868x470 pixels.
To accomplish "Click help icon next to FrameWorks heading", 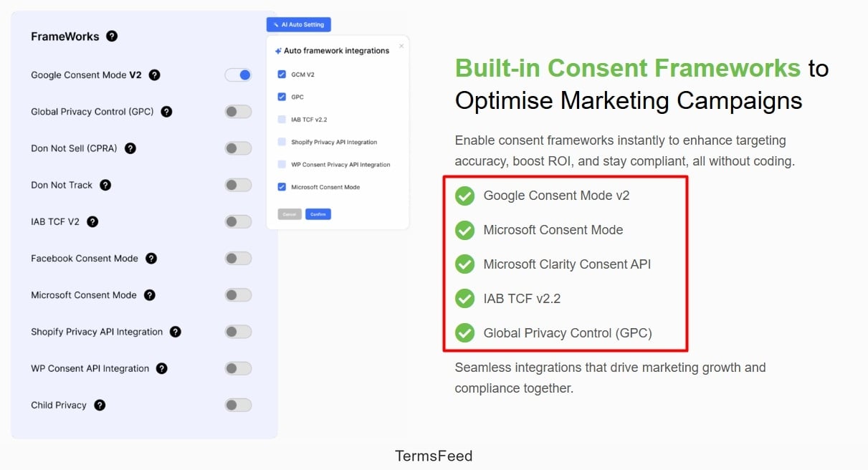I will coord(112,36).
